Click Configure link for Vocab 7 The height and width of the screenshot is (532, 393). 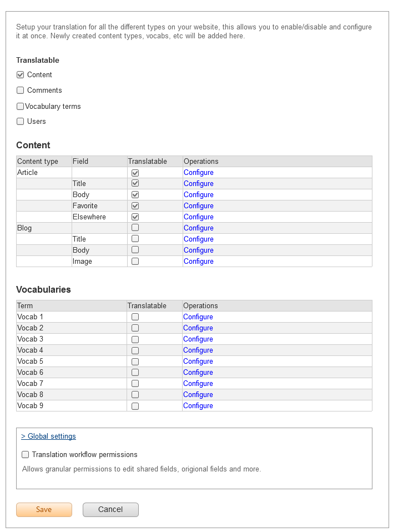pyautogui.click(x=198, y=384)
